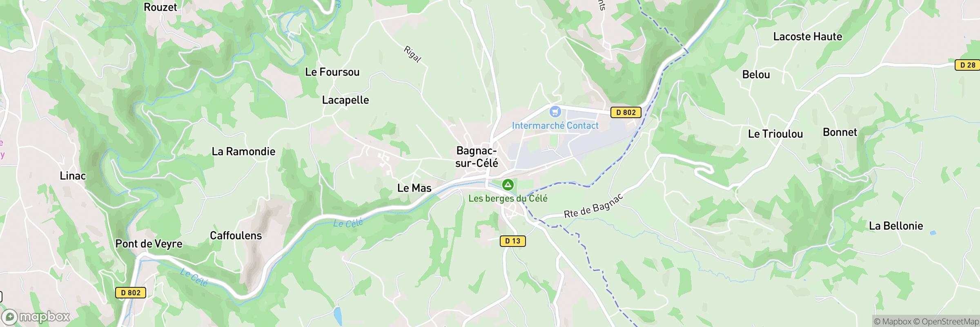The image size is (980, 327).
Task: Click the Le Mas place label
Action: [x=414, y=188]
